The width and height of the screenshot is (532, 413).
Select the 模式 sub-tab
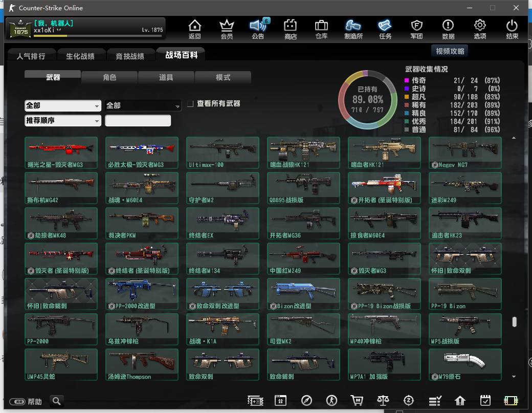(x=223, y=77)
